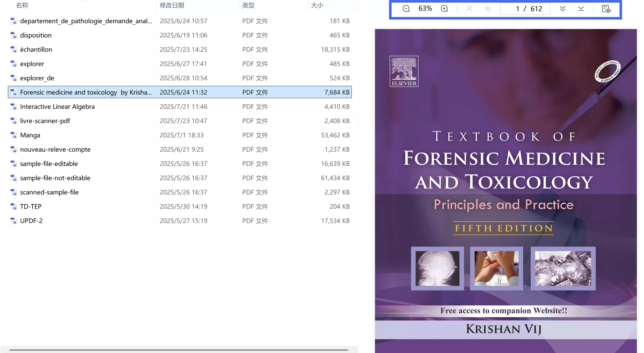The height and width of the screenshot is (353, 644).
Task: Jump to first page arrow icon
Action: click(469, 9)
